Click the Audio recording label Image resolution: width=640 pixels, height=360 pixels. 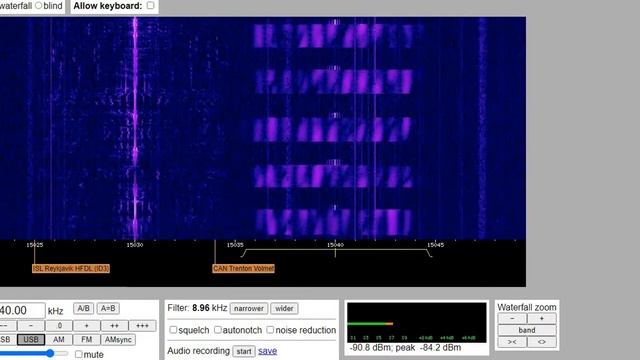tap(198, 351)
